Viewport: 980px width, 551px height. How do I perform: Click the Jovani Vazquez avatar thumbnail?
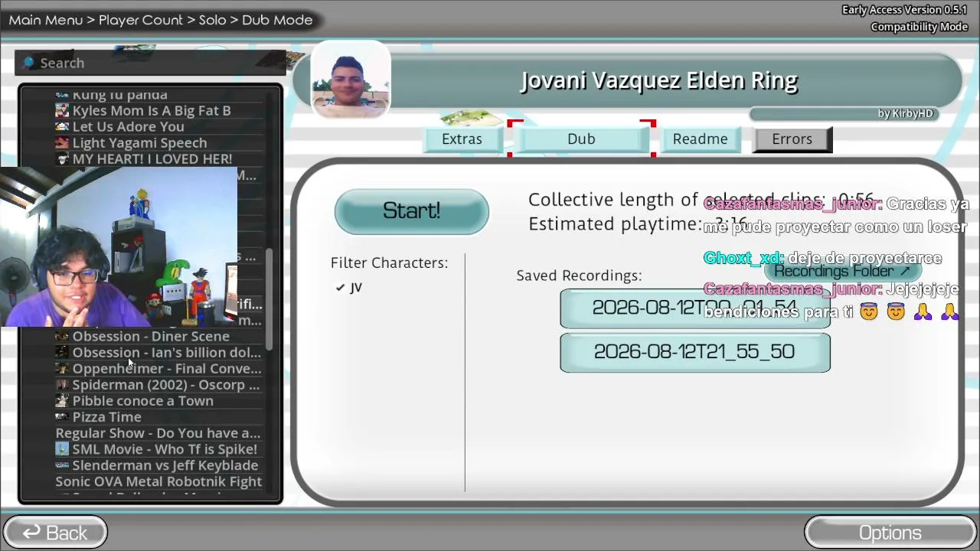click(350, 81)
